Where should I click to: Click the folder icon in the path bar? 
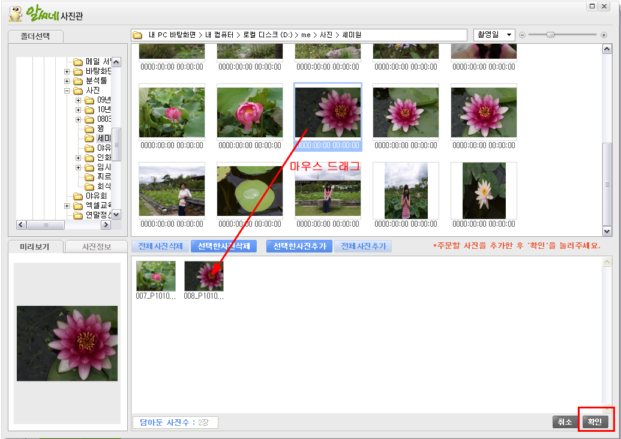pyautogui.click(x=139, y=35)
